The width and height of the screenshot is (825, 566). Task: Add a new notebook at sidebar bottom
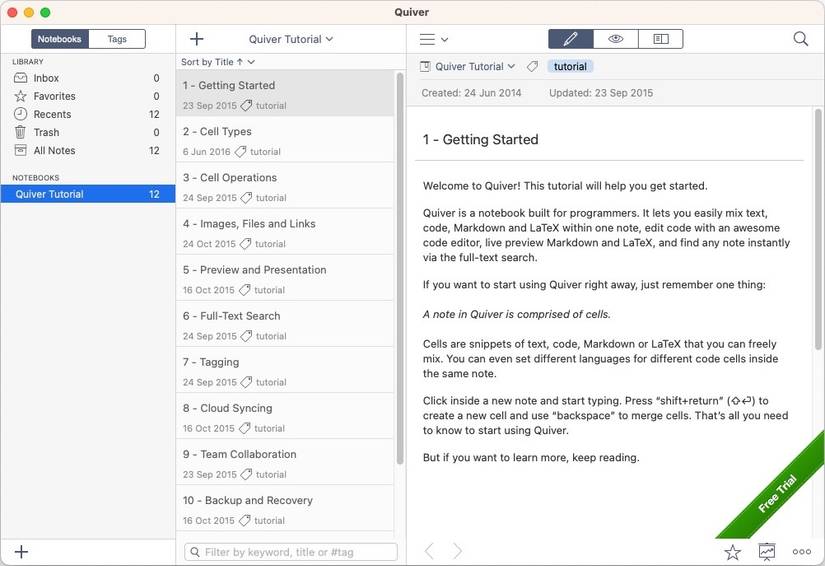pyautogui.click(x=22, y=551)
